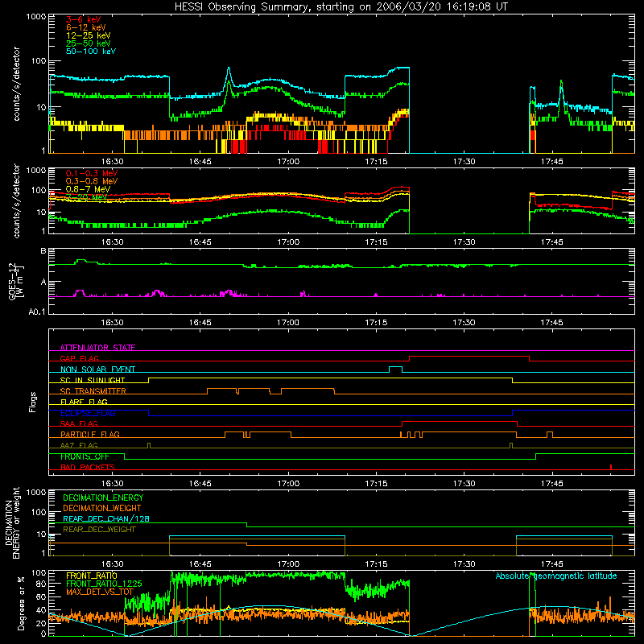Screen dimensions: 644x644
Task: Click the Degrees or % axis label
Action: 21,603
